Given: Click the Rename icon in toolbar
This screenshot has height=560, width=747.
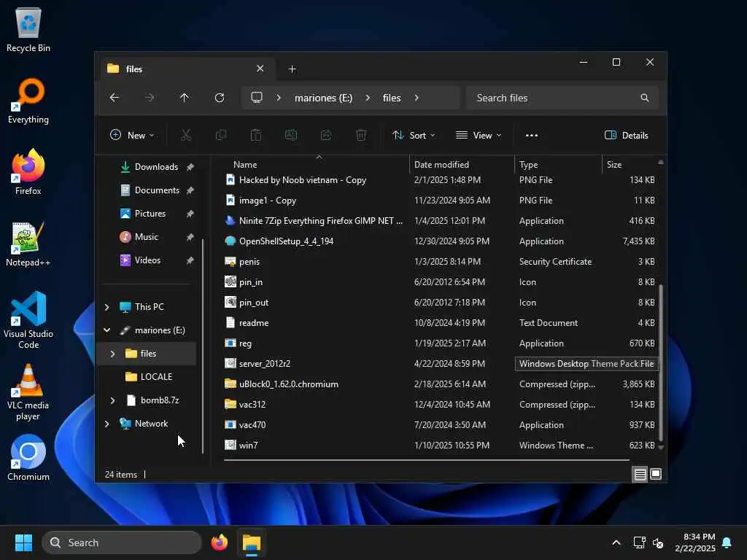Looking at the screenshot, I should [290, 135].
